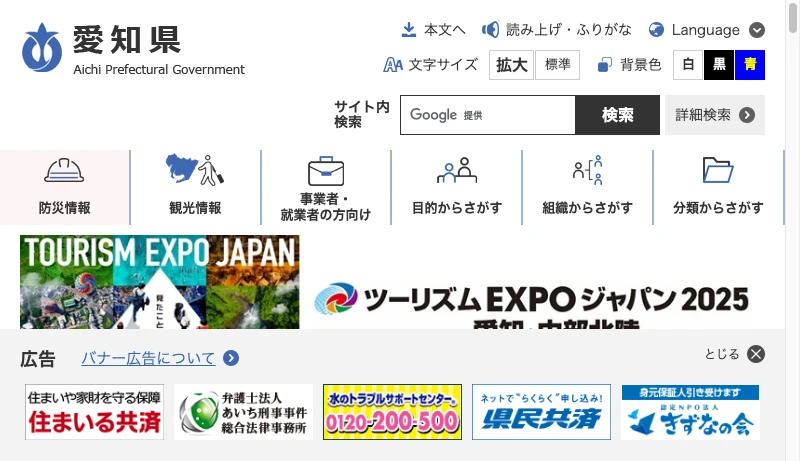
Task: Click the megaphone read-aloud icon
Action: [x=491, y=30]
